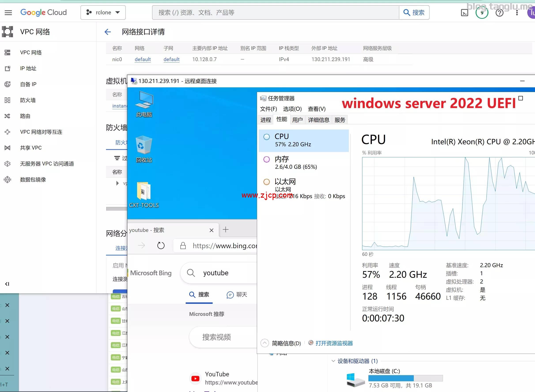Click the back arrow beside 网络接口详情
Image resolution: width=535 pixels, height=392 pixels.
click(108, 32)
